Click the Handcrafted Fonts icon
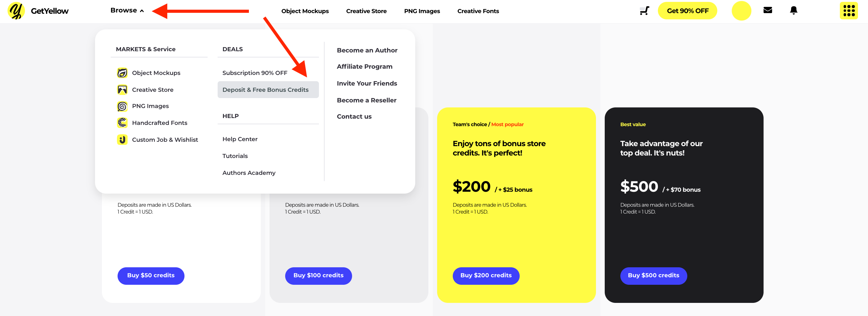Viewport: 868px width, 316px height. [x=122, y=123]
